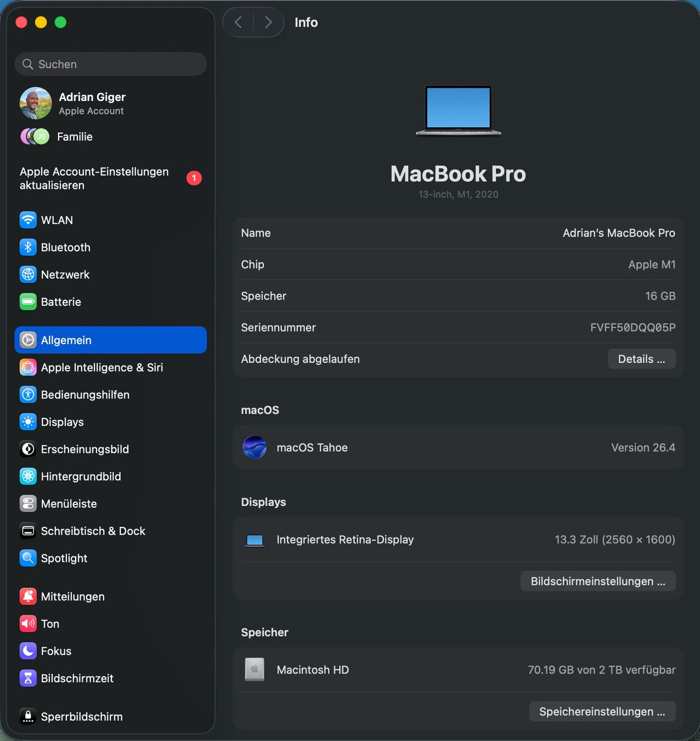Click the Bluetooth icon in the sidebar
The height and width of the screenshot is (741, 700).
coord(28,248)
